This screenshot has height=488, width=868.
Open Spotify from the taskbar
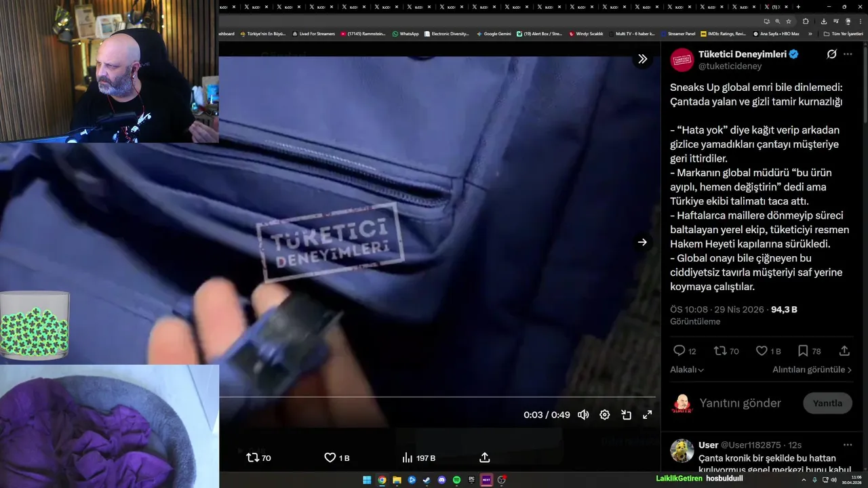(x=456, y=480)
